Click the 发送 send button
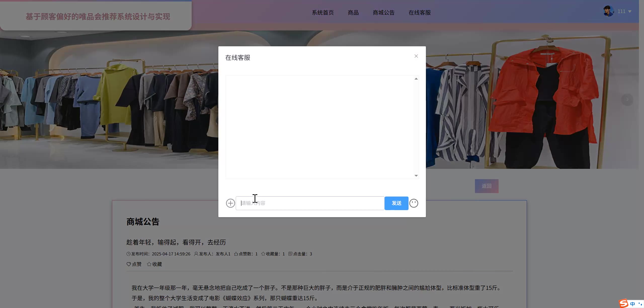The width and height of the screenshot is (644, 308). (x=396, y=203)
